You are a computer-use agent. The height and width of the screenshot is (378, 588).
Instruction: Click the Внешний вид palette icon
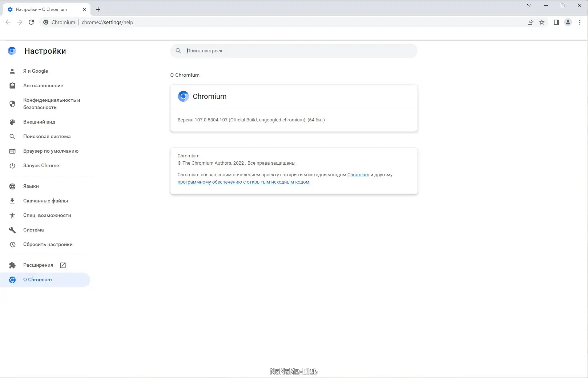tap(12, 122)
